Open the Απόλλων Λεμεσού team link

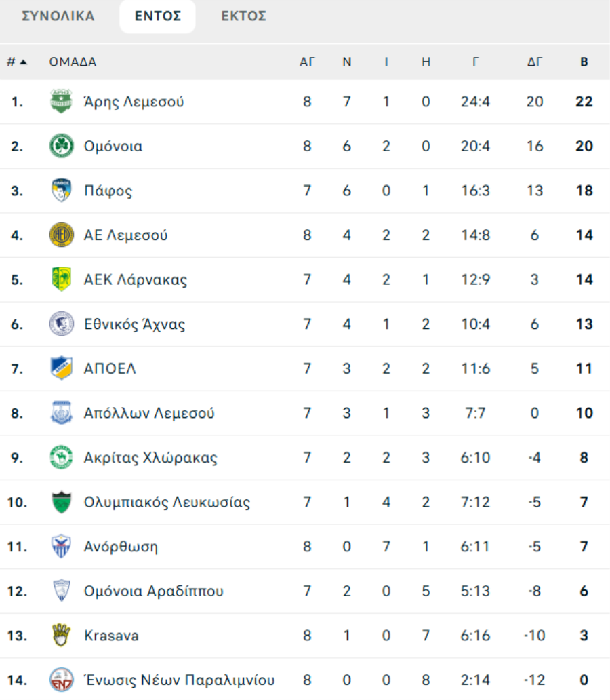click(x=149, y=413)
